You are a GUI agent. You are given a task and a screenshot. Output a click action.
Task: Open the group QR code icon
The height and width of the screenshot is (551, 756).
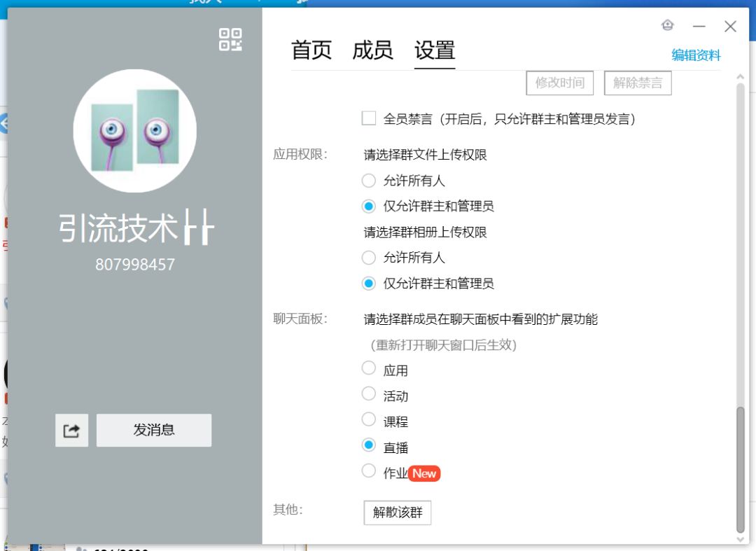click(x=230, y=39)
